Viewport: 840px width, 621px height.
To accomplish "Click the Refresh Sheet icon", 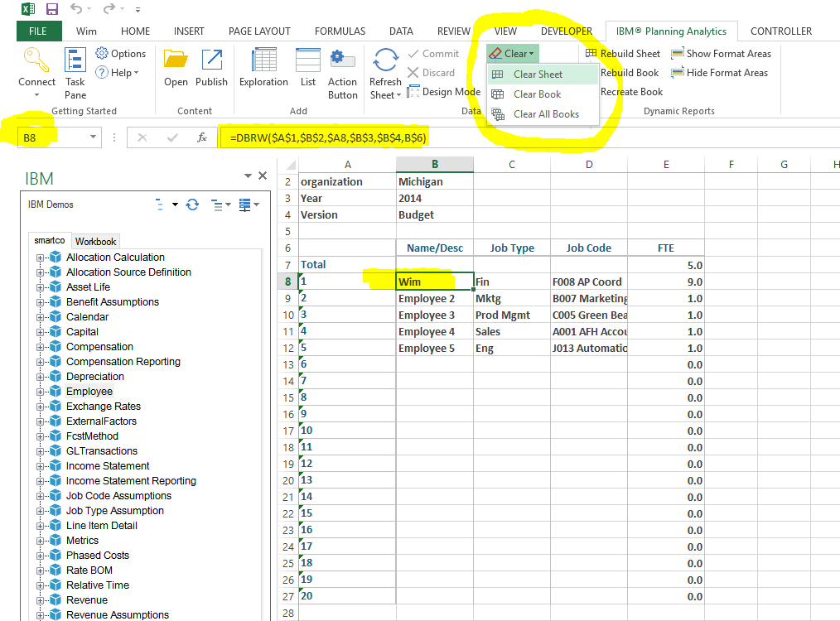I will pos(385,60).
